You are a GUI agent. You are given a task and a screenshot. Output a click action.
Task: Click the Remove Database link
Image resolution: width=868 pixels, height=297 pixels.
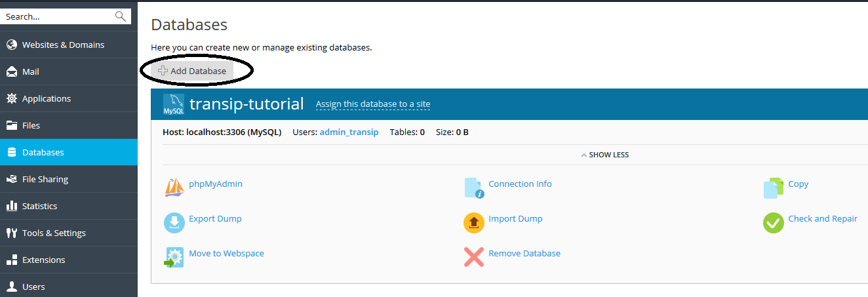tap(524, 253)
